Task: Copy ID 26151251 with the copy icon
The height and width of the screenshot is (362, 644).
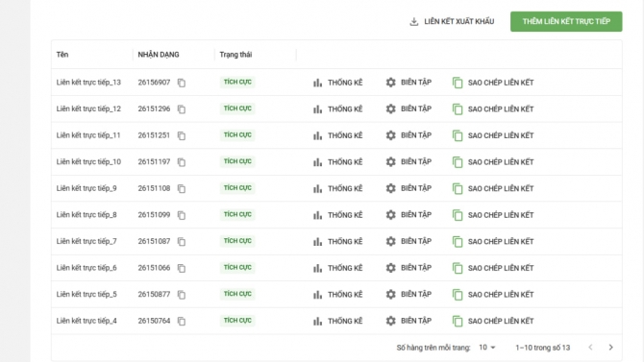Action: (x=182, y=135)
